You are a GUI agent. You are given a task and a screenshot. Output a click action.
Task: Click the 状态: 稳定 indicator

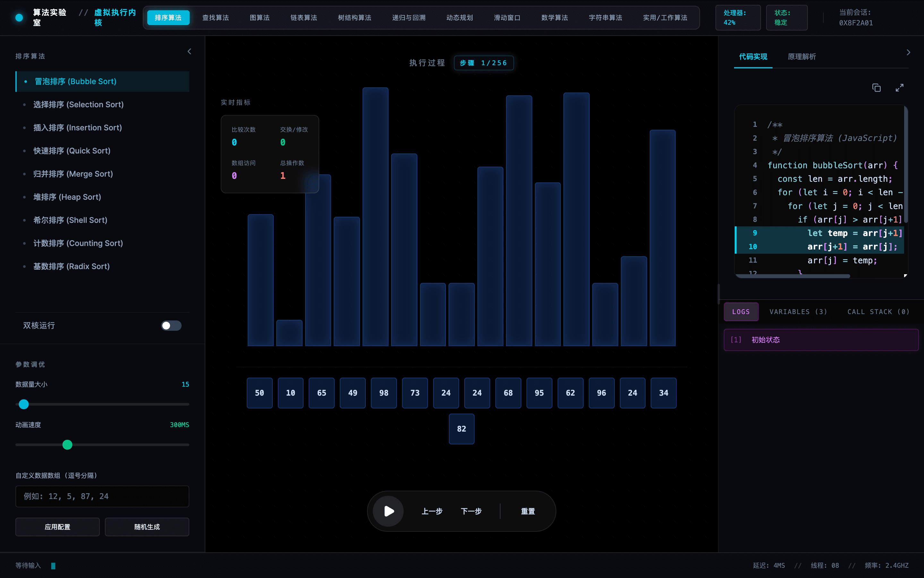[787, 18]
